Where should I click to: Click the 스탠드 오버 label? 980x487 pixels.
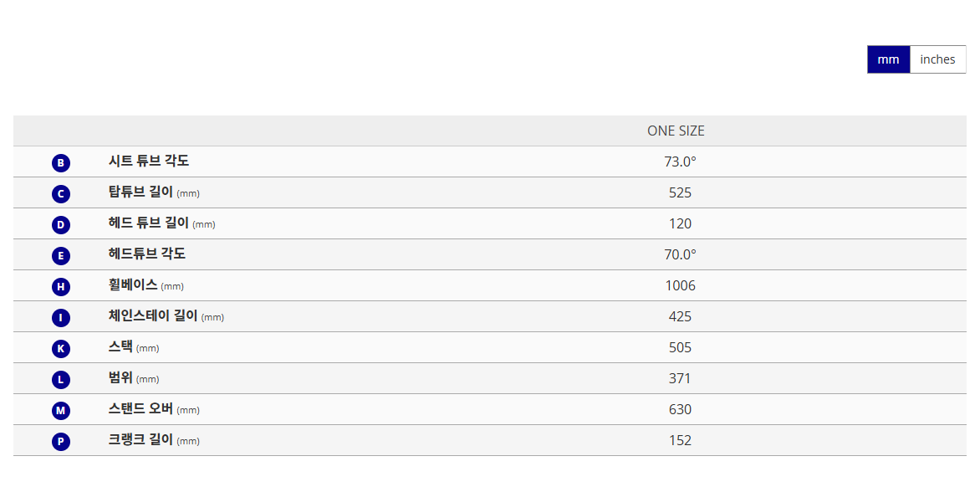[x=140, y=408]
